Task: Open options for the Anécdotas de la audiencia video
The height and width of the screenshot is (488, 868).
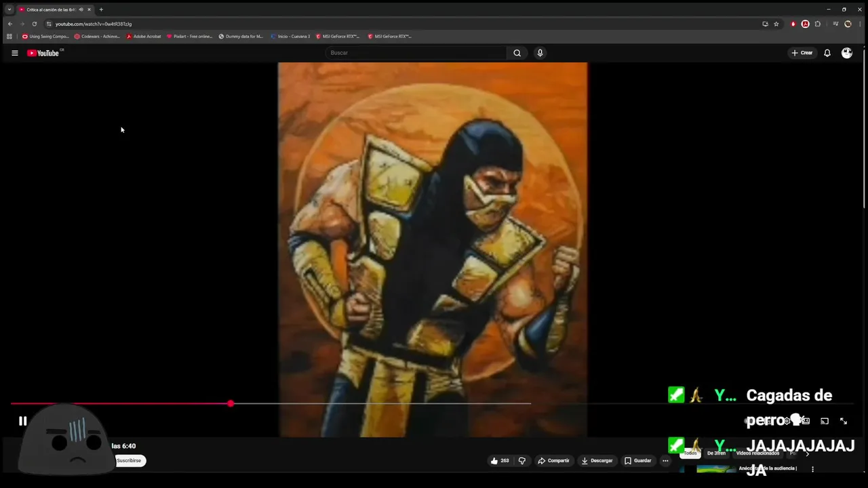Action: coord(812,469)
